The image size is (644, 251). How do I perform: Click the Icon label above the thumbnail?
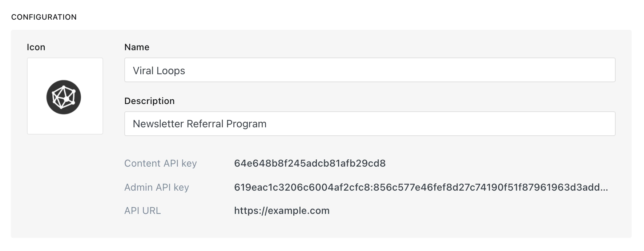[x=36, y=47]
